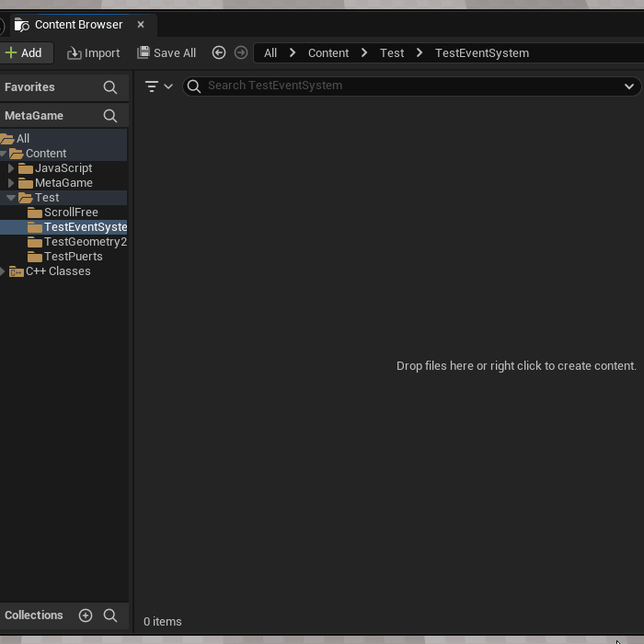
Task: Click the Add button
Action: pyautogui.click(x=24, y=53)
